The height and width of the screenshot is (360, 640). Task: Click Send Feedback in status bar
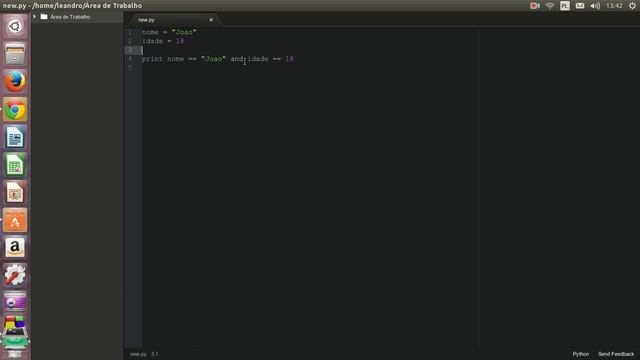point(616,354)
